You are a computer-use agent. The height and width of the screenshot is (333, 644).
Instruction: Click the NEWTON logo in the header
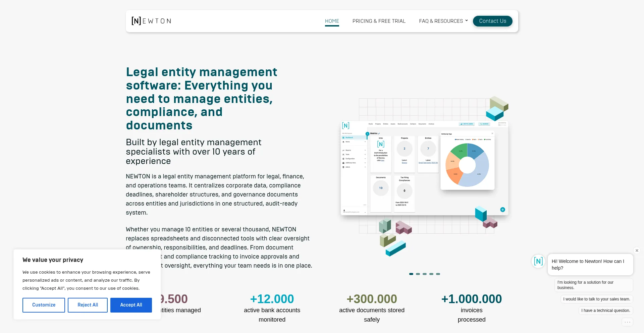click(151, 21)
